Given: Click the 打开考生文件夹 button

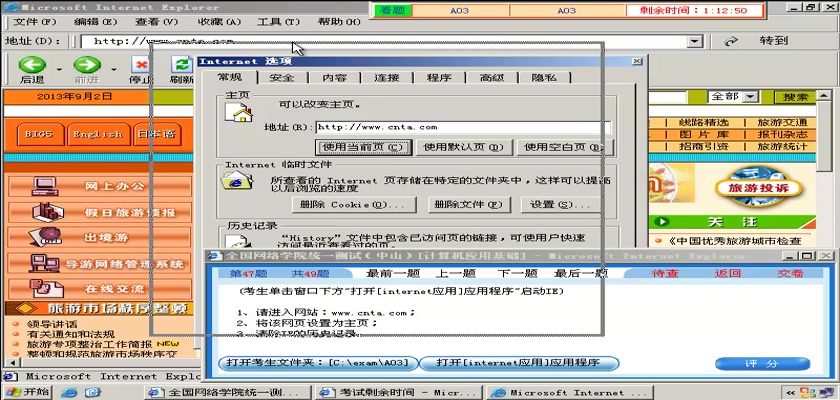Looking at the screenshot, I should tap(318, 363).
